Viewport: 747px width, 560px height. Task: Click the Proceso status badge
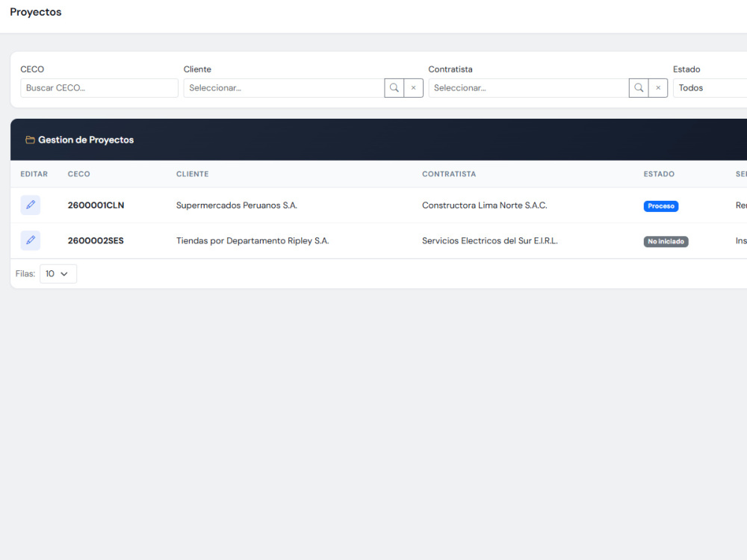pyautogui.click(x=661, y=206)
